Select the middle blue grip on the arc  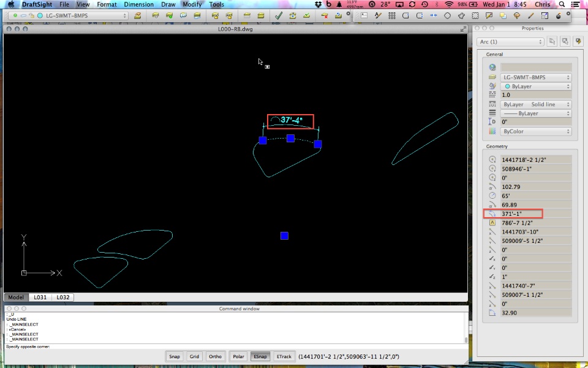click(290, 138)
